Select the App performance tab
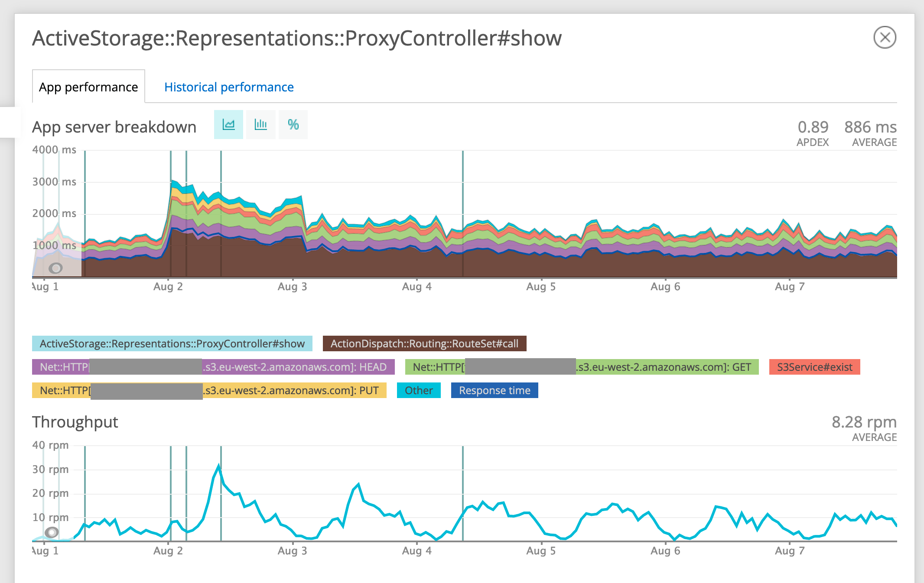924x583 pixels. [88, 87]
